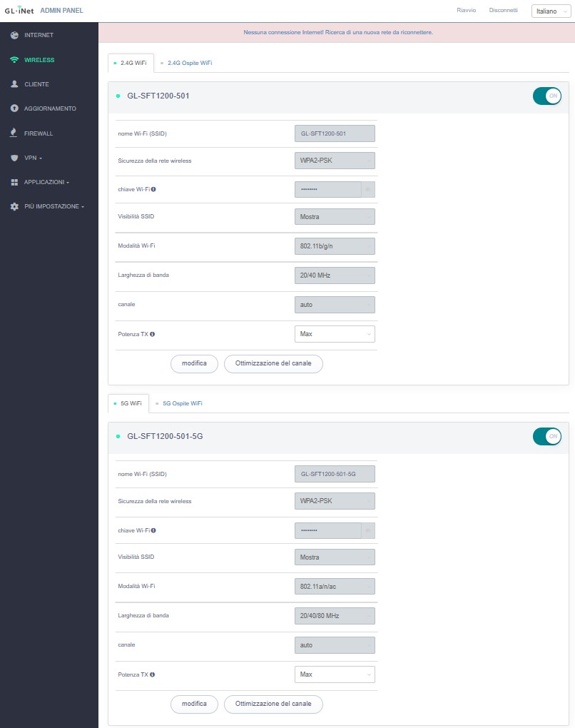Image resolution: width=575 pixels, height=728 pixels.
Task: Click the GL-SFT1200-501-5G section heading
Action: (x=165, y=436)
